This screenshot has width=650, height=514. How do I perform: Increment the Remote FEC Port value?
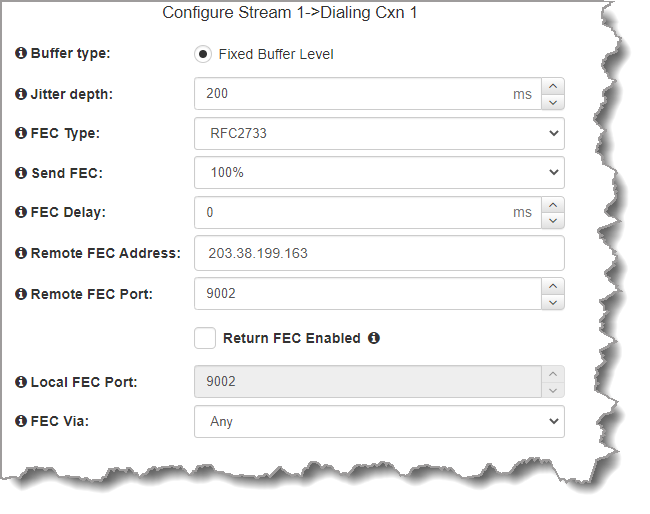[553, 286]
